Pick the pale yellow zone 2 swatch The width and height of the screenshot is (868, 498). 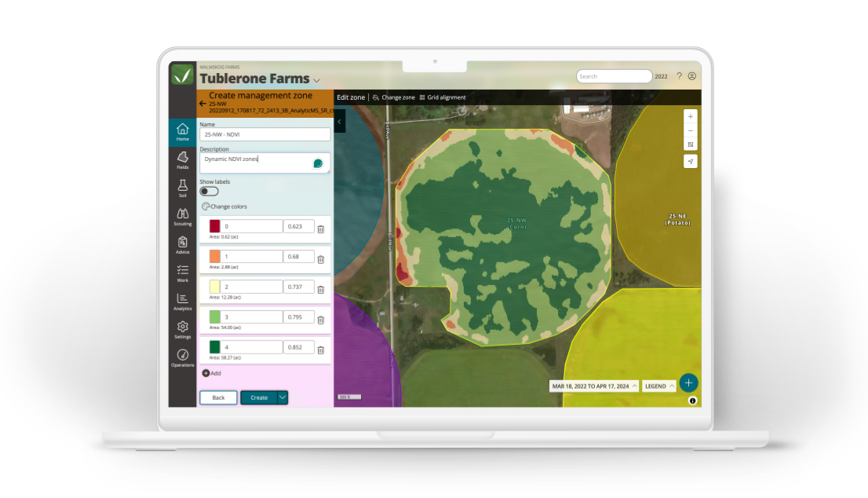(x=215, y=287)
